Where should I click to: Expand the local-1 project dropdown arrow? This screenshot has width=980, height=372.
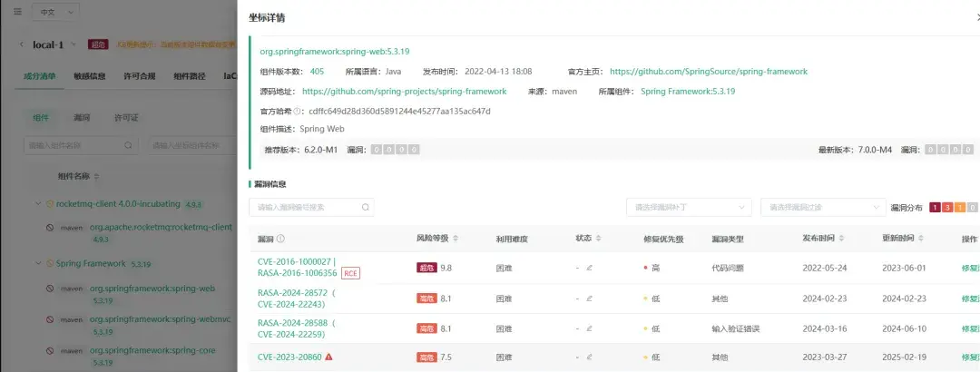click(x=73, y=44)
